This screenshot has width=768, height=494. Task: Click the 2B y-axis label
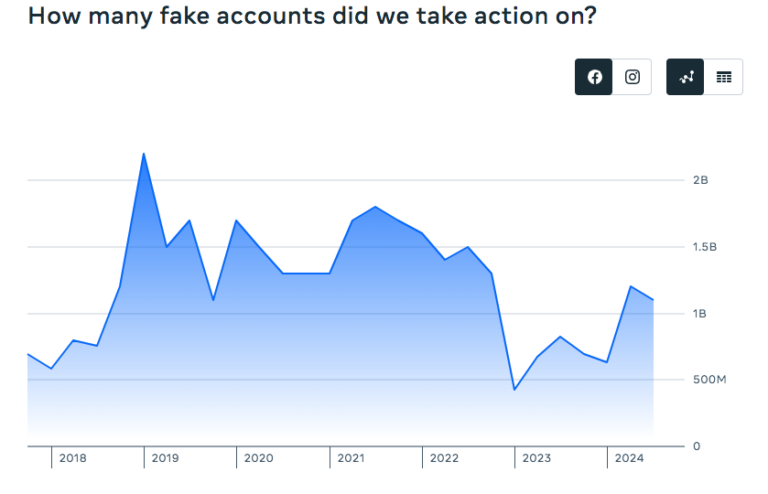coord(699,181)
